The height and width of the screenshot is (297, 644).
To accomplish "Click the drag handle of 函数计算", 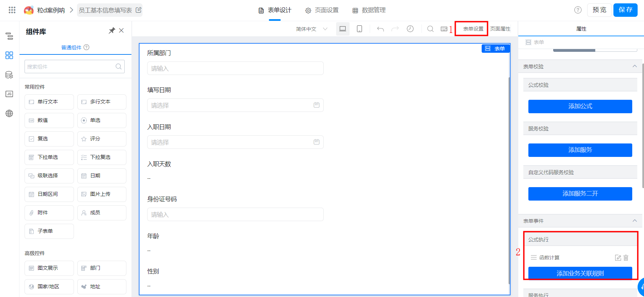I will [x=533, y=258].
